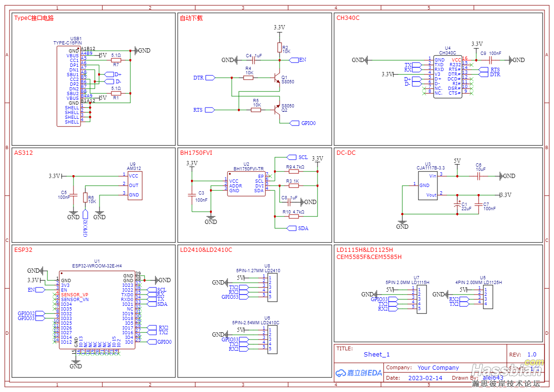
Task: Click the CEM5585F&CEM5585H title line
Action: pos(369,257)
